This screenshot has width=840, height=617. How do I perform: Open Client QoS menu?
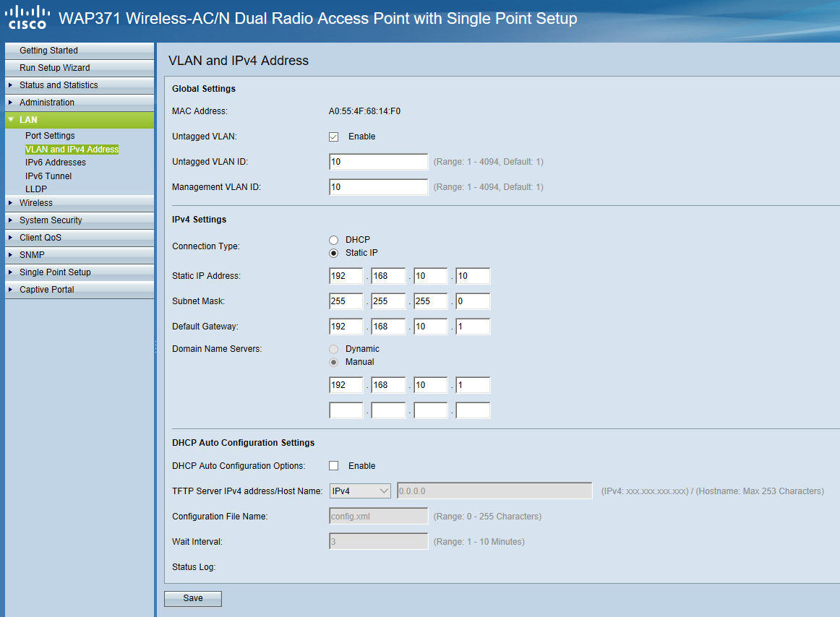(80, 237)
